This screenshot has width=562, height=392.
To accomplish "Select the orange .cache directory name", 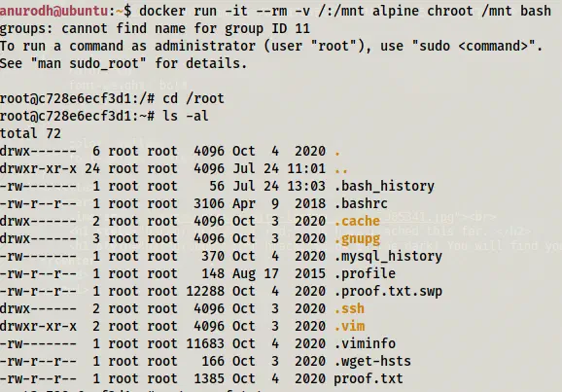I will (x=357, y=221).
